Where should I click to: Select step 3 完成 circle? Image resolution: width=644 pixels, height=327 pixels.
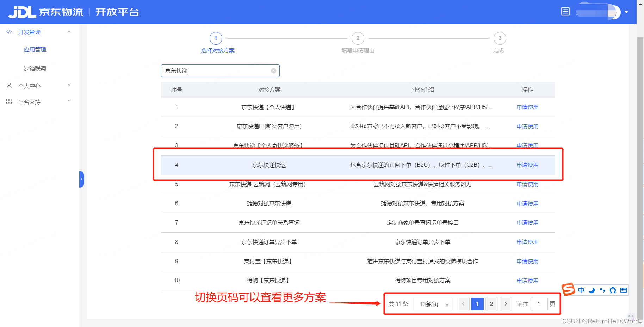(x=500, y=38)
